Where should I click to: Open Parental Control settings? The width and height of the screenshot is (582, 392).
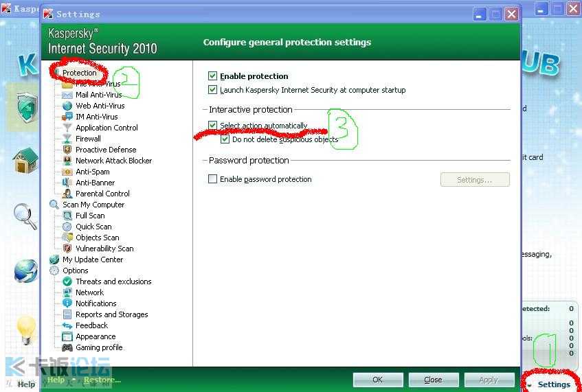[103, 194]
